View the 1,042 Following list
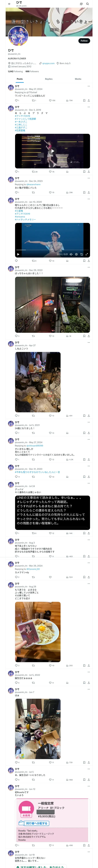The width and height of the screenshot is (98, 868). point(15,71)
